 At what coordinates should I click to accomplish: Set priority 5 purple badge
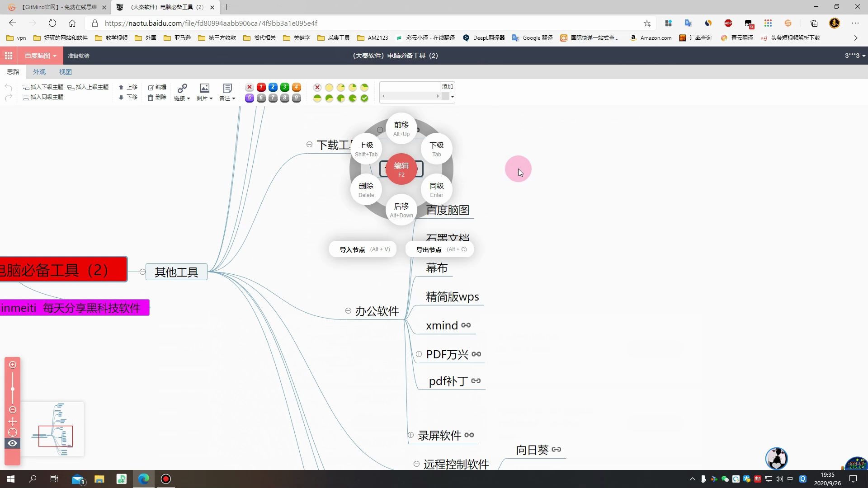pos(249,98)
